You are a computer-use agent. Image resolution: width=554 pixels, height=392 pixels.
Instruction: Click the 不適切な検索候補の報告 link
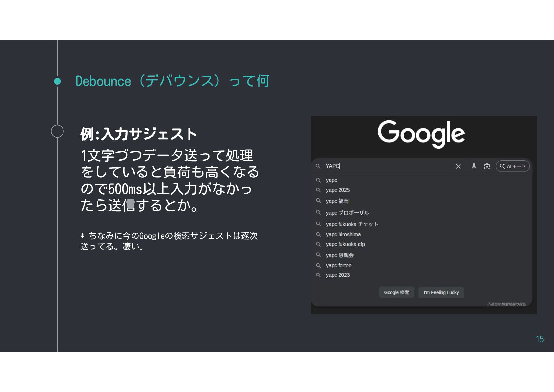coord(507,304)
